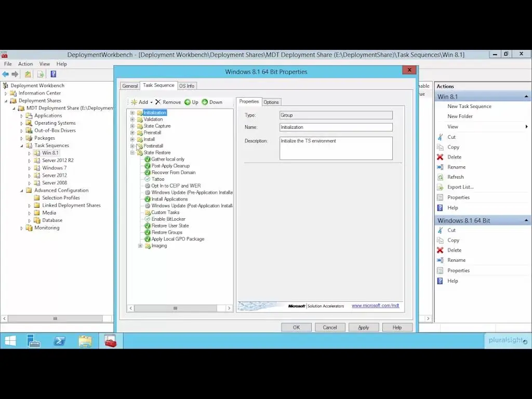Collapse Task Sequences node in console tree
The height and width of the screenshot is (399, 532).
point(22,145)
